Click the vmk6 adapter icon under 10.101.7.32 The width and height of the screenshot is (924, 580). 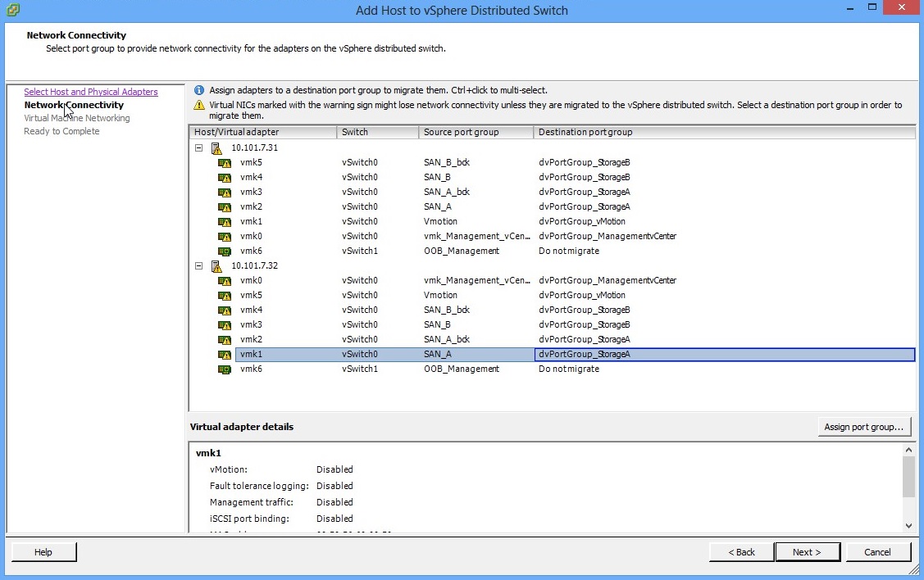pyautogui.click(x=224, y=369)
